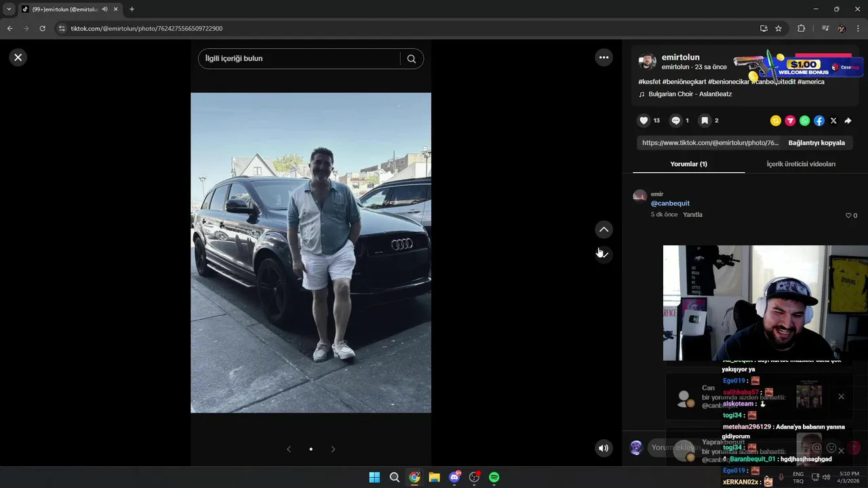Viewport: 868px width, 488px height.
Task: Mute the tab via the speaker icon
Action: 104,9
